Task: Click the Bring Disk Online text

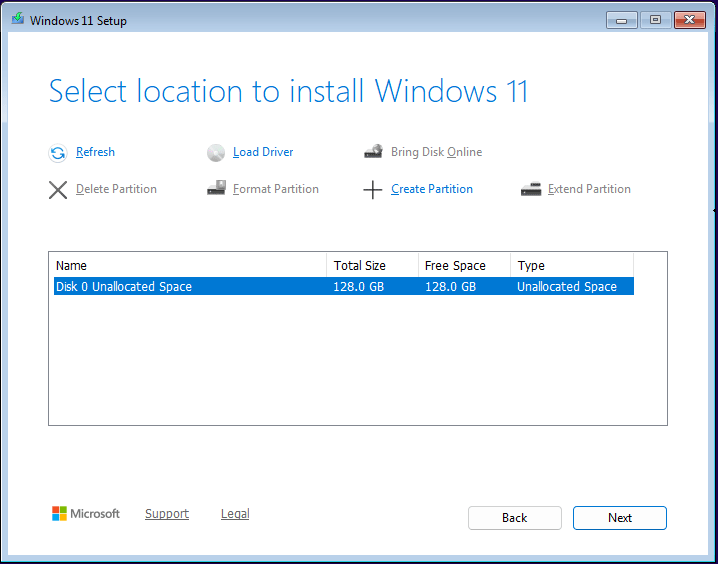Action: pos(436,152)
